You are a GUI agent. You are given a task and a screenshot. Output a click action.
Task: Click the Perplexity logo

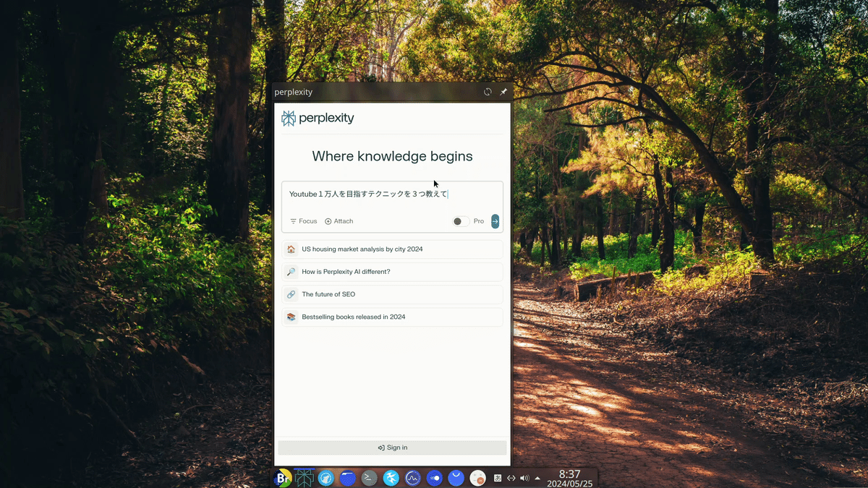click(318, 119)
